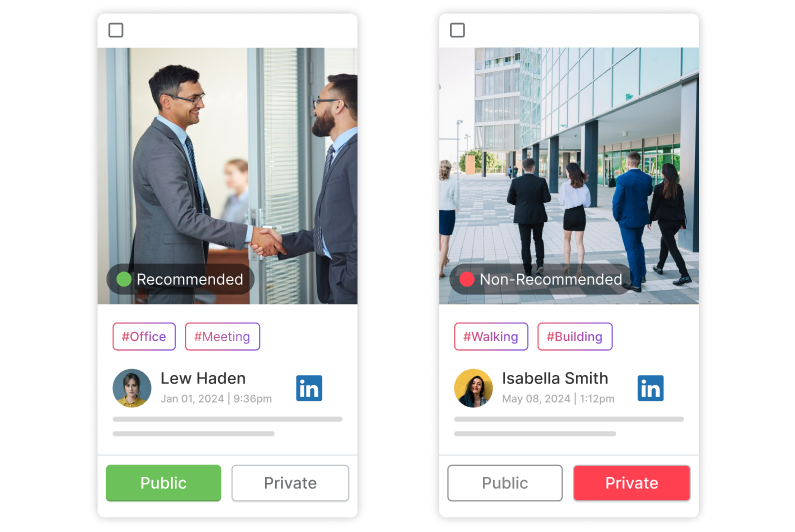The image size is (795, 532).
Task: Click green Public button on Lew's card
Action: point(163,483)
